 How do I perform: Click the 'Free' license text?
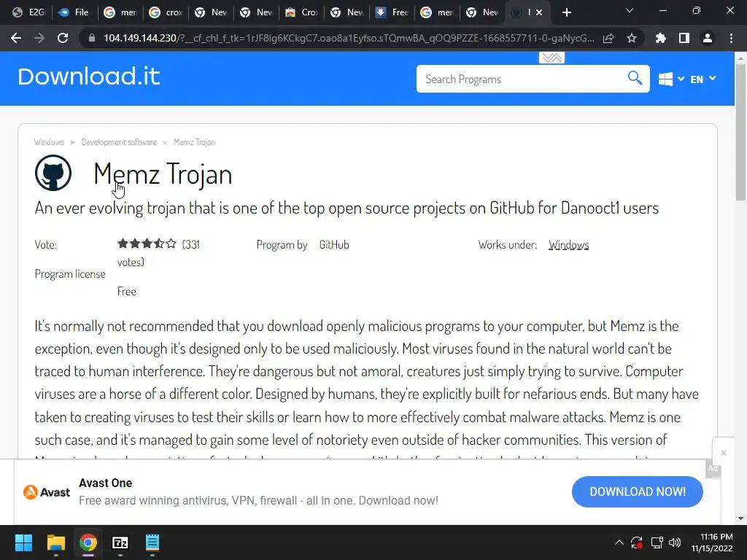pos(127,292)
